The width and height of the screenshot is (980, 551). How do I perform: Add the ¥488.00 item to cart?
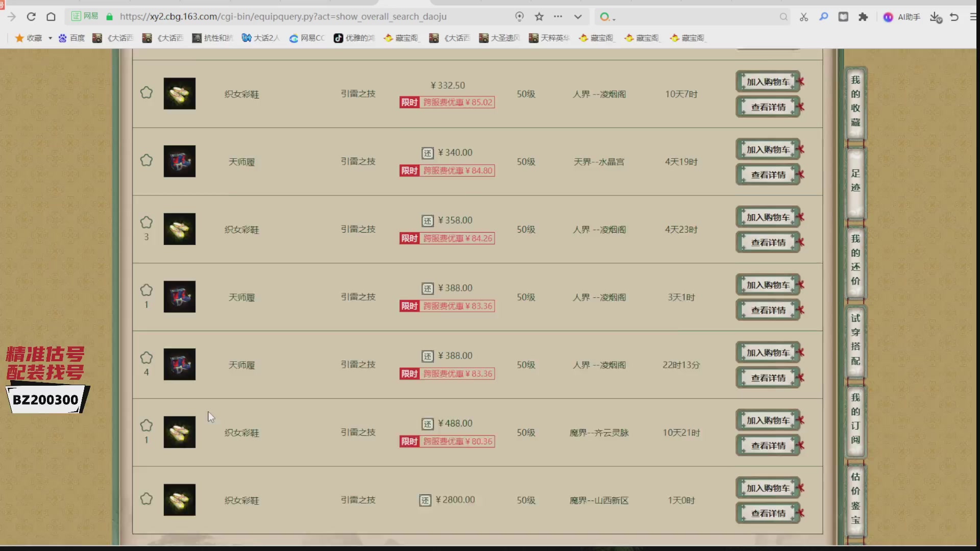tap(768, 420)
